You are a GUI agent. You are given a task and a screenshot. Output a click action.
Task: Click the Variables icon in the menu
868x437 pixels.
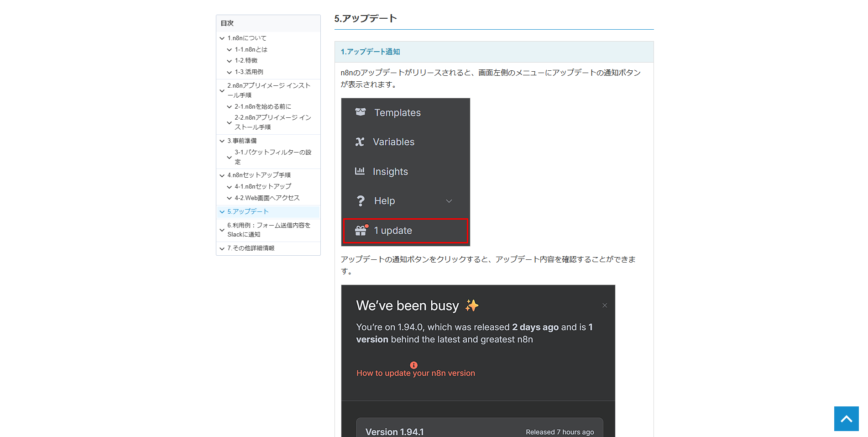360,142
